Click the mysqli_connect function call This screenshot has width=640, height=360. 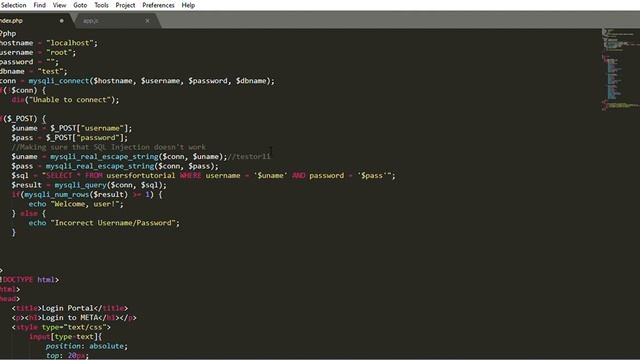point(59,81)
